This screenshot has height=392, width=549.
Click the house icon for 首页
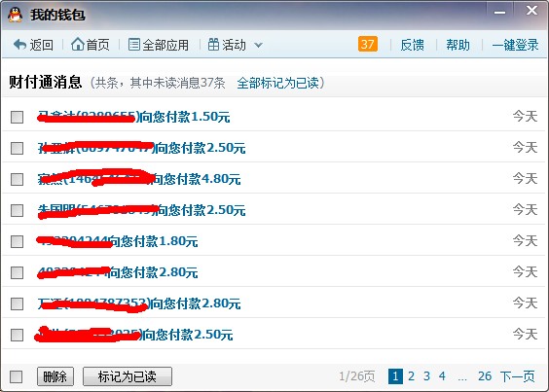point(77,45)
